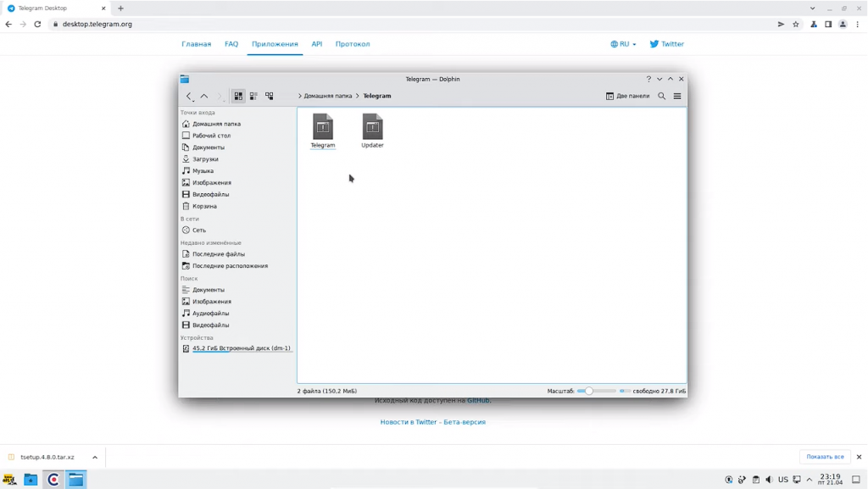Go up one folder level in Dolphin
868x489 pixels.
204,97
